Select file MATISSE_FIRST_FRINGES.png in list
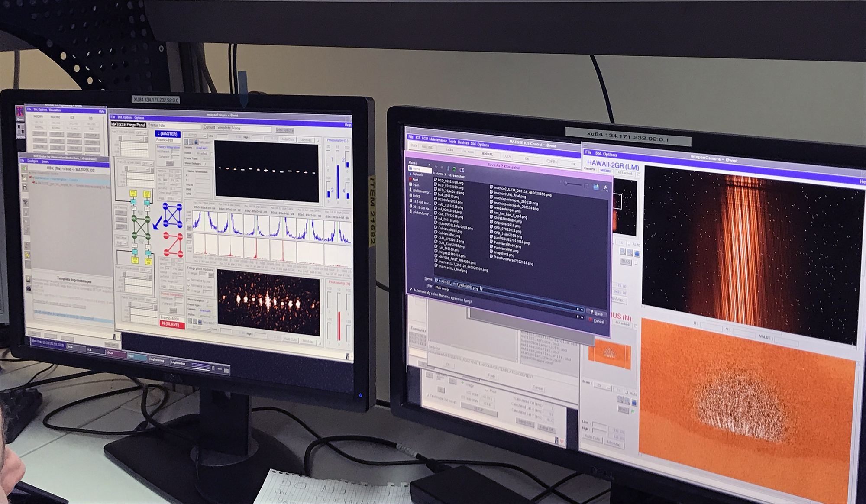The height and width of the screenshot is (504, 866). pos(455,260)
